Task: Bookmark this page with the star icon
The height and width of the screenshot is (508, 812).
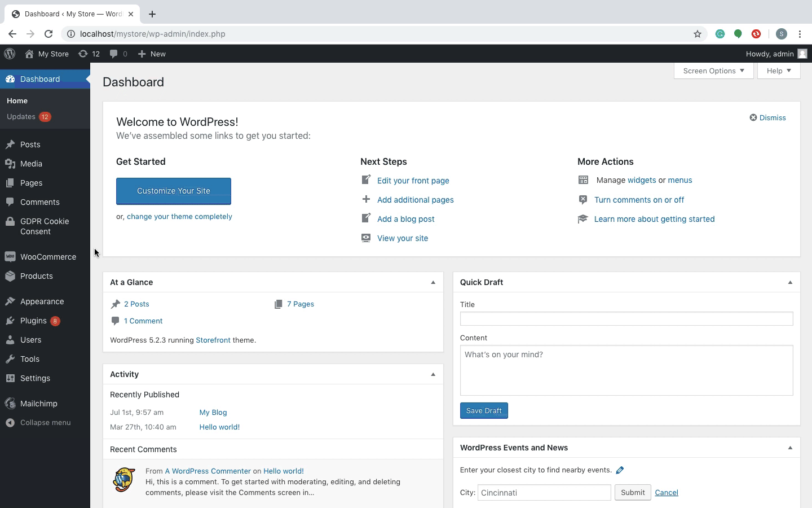Action: point(698,34)
